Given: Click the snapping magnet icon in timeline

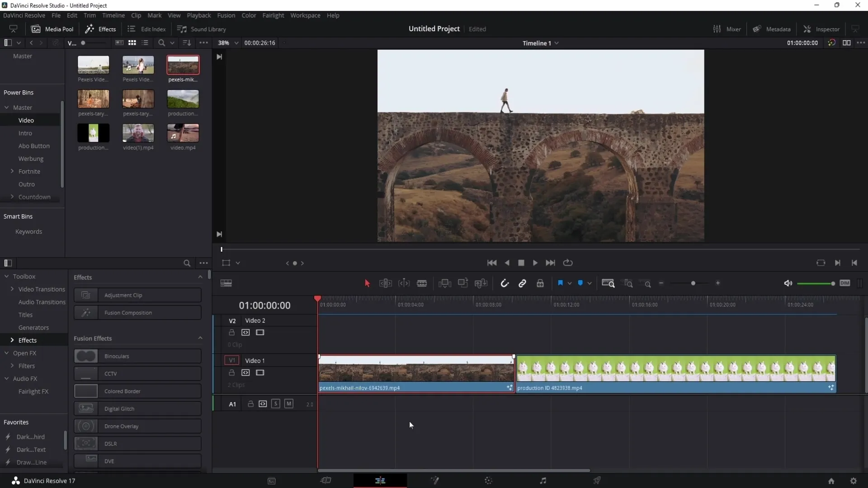Looking at the screenshot, I should coord(505,283).
